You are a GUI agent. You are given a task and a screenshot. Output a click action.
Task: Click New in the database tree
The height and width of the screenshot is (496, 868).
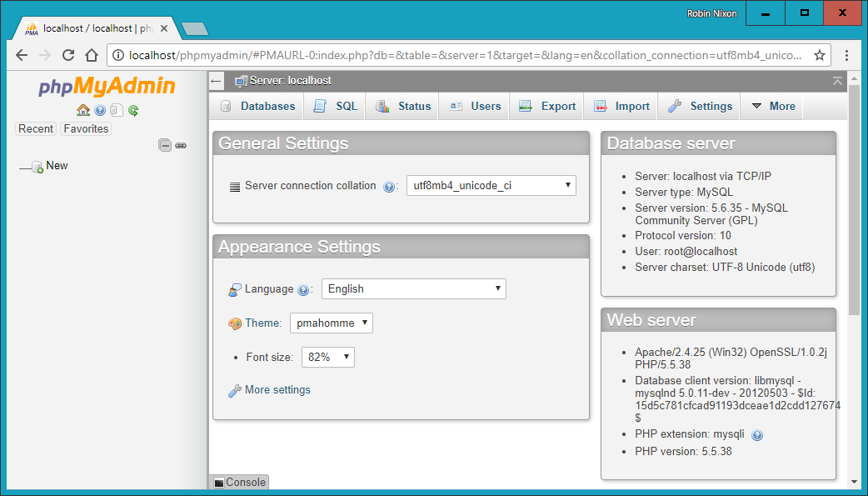pyautogui.click(x=57, y=166)
